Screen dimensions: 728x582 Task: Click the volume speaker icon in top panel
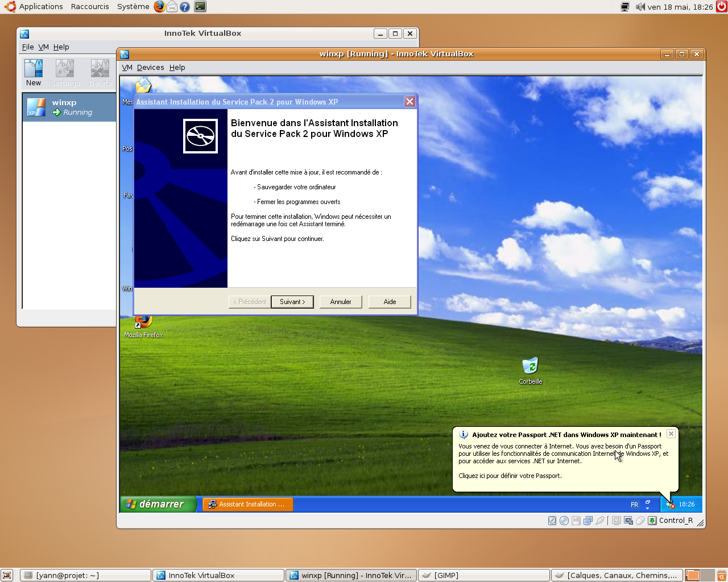tap(640, 7)
